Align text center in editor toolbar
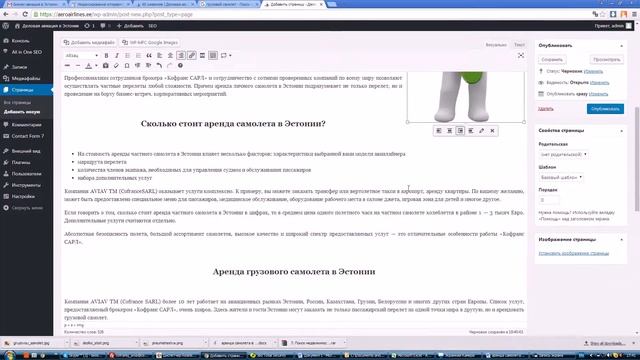640x360 pixels. coord(170,56)
